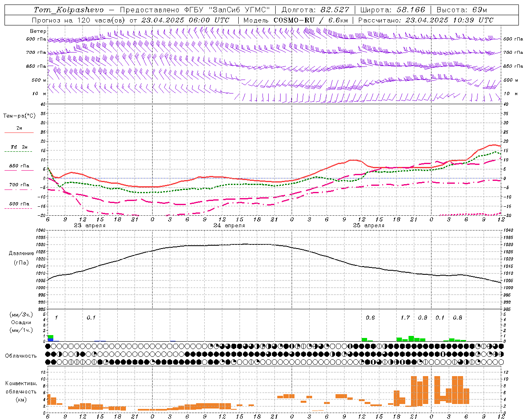Select the 850 гПа temperature legend label
This screenshot has height=420, width=525.
tap(19, 166)
